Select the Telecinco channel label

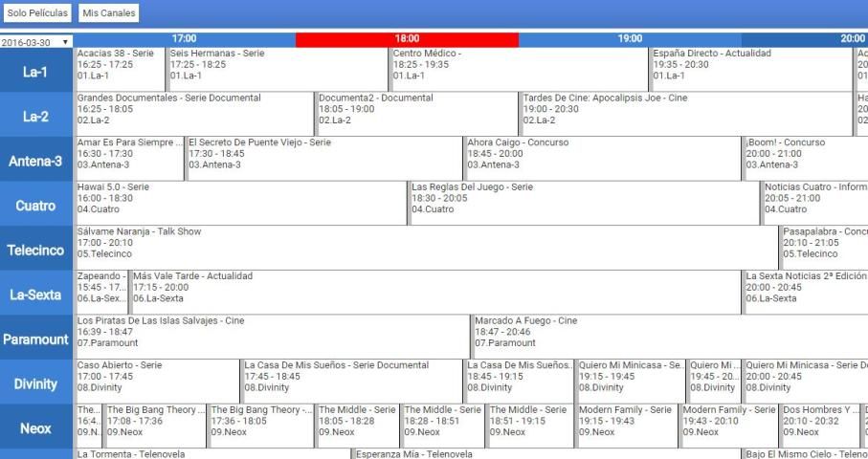(36, 250)
